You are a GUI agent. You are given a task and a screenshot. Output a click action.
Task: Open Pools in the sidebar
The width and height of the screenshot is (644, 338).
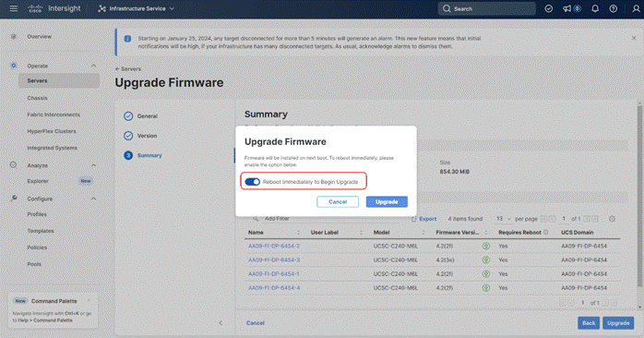pos(34,264)
